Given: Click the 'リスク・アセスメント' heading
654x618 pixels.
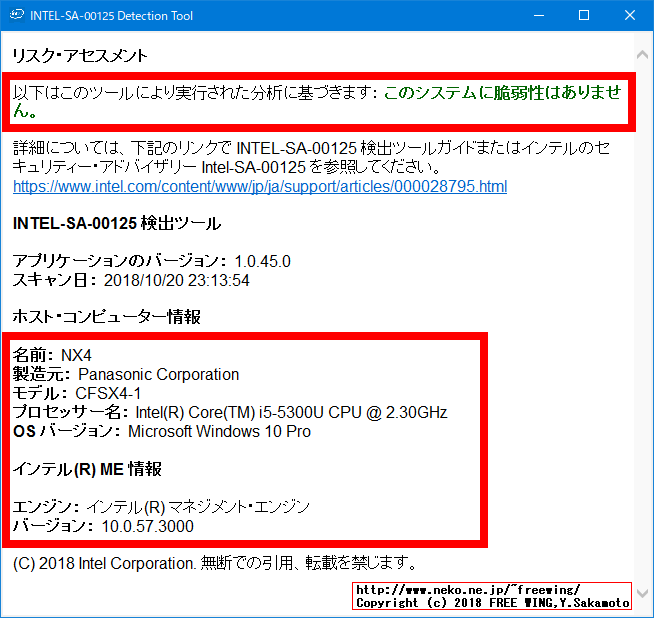Looking at the screenshot, I should pos(80,55).
